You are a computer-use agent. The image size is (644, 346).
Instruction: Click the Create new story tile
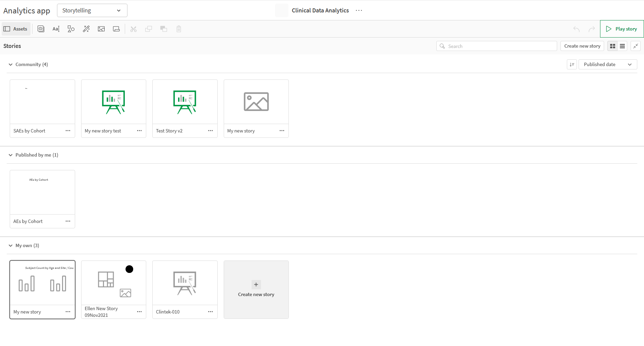256,290
